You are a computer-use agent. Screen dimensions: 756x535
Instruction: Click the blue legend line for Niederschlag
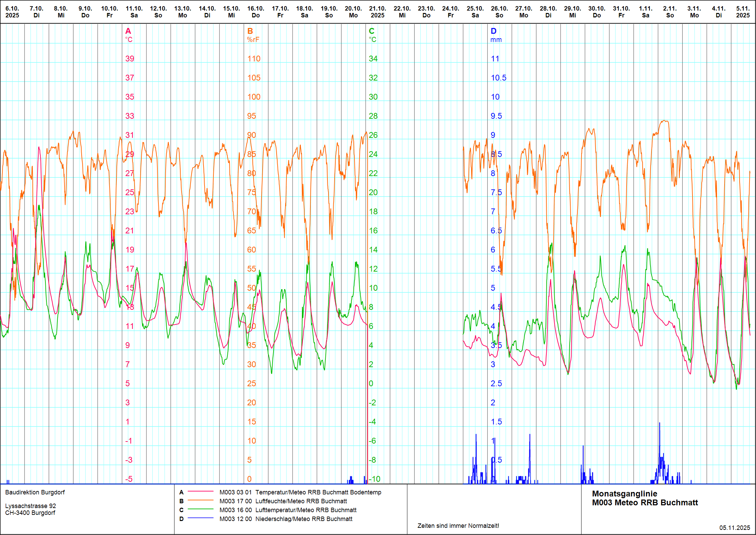[x=200, y=518]
